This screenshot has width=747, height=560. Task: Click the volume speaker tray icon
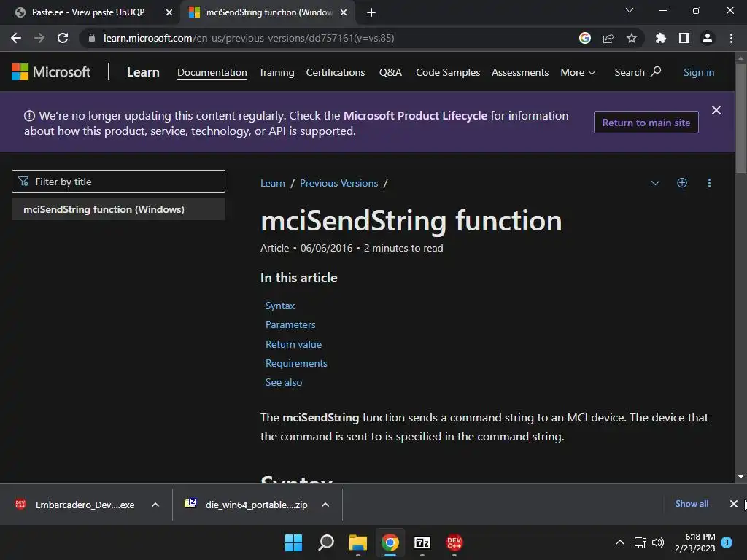pyautogui.click(x=658, y=542)
